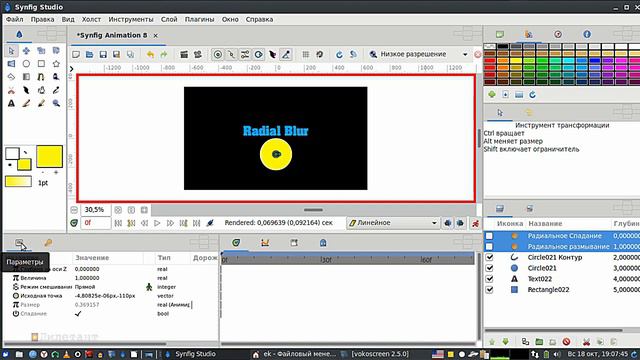The height and width of the screenshot is (360, 640).
Task: Open the Плагины menu
Action: (199, 19)
